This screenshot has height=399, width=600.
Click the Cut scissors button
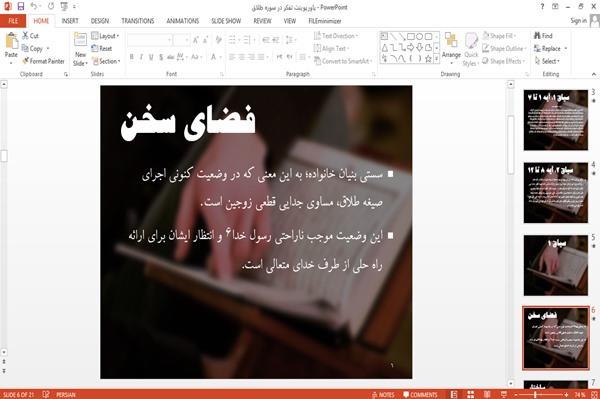coord(30,36)
